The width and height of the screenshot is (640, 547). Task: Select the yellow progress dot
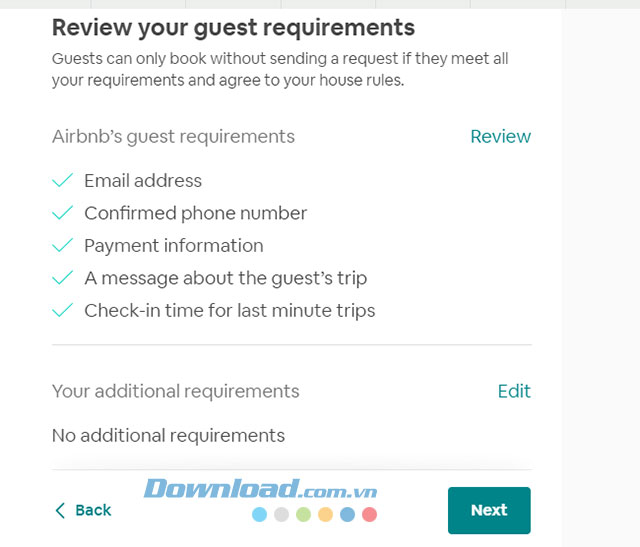pyautogui.click(x=325, y=515)
